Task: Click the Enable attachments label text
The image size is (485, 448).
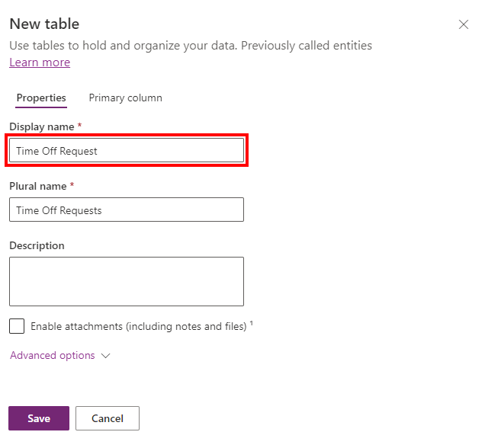Action: click(x=138, y=327)
